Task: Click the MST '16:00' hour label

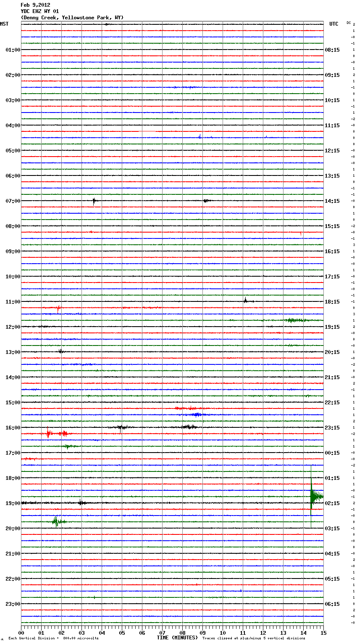Action: pos(13,428)
